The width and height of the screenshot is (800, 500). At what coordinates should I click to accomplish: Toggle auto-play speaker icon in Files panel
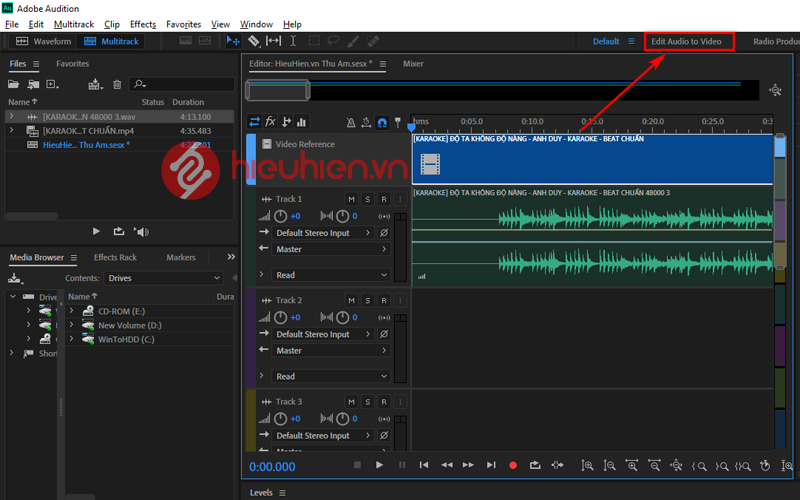click(x=141, y=232)
